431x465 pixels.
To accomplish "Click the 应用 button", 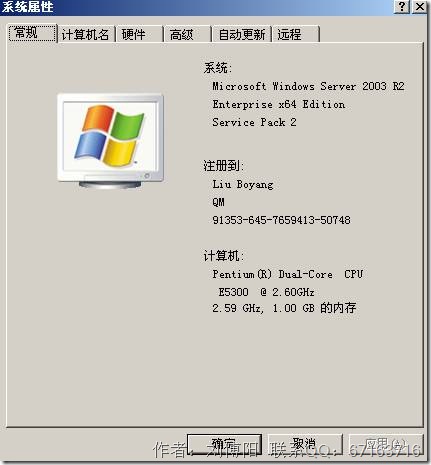I will point(386,444).
